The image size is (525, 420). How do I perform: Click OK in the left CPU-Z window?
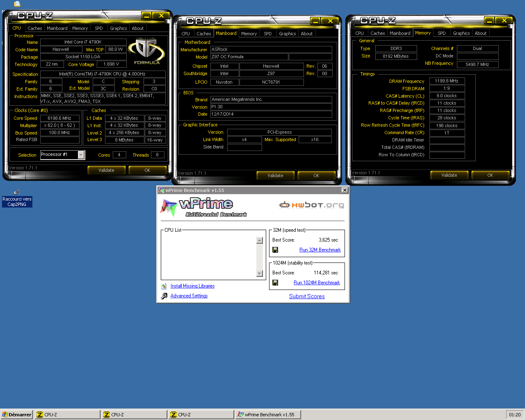point(148,170)
